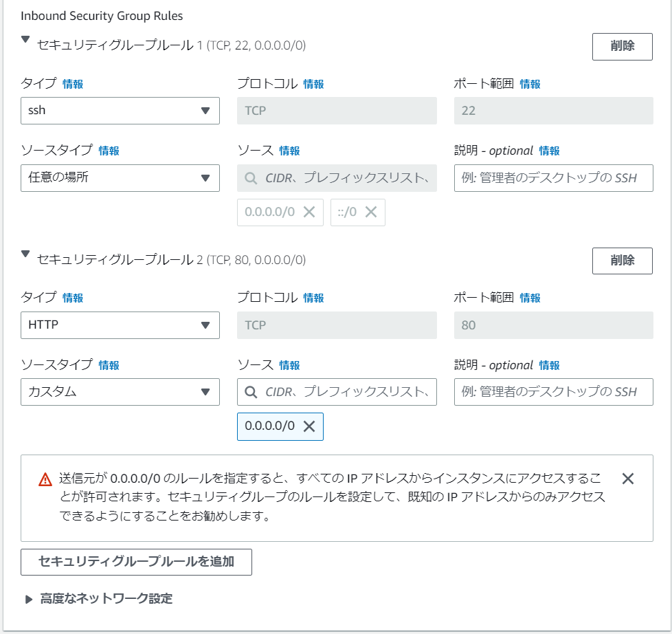Open the HTTP type dropdown
Screen dimensions: 672x634
coord(120,325)
